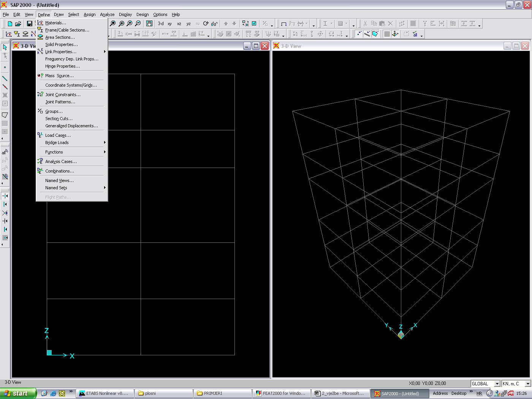Image resolution: width=532 pixels, height=399 pixels.
Task: Select the Draw Poly Area tool
Action: coord(5,115)
